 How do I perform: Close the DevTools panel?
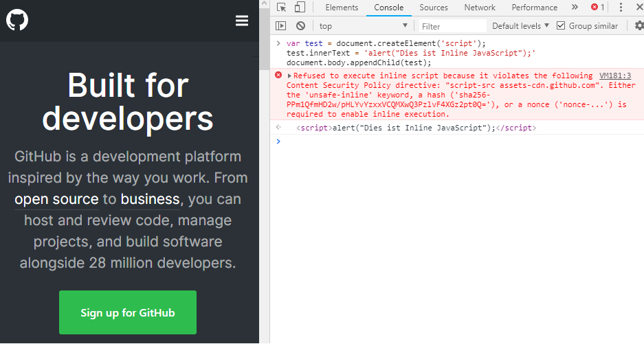[639, 7]
